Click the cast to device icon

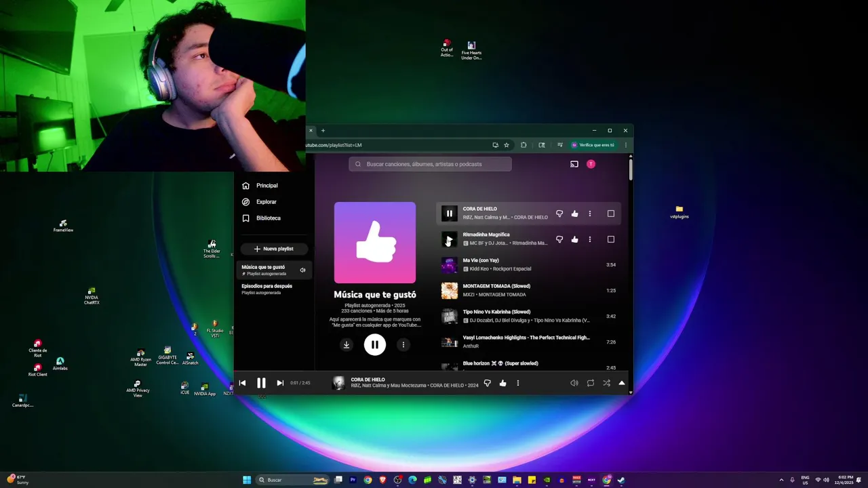(574, 164)
